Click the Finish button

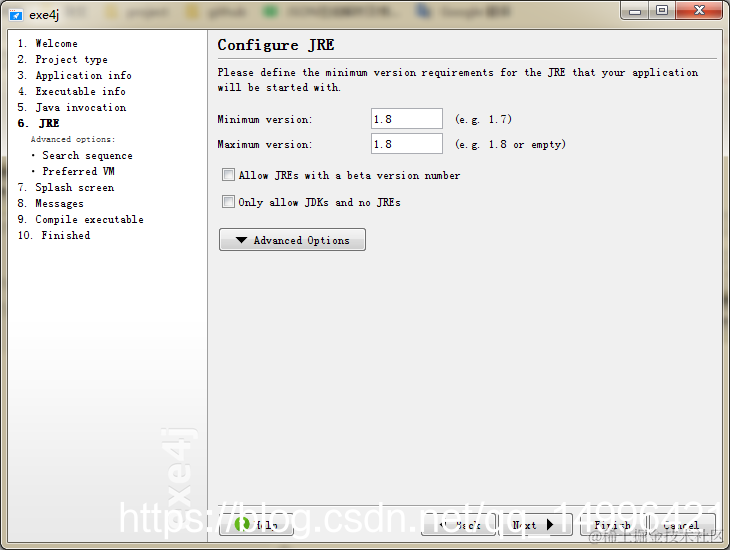[x=612, y=524]
